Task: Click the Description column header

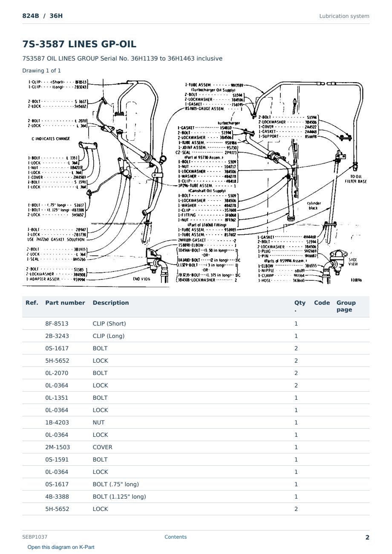Action: pyautogui.click(x=111, y=303)
